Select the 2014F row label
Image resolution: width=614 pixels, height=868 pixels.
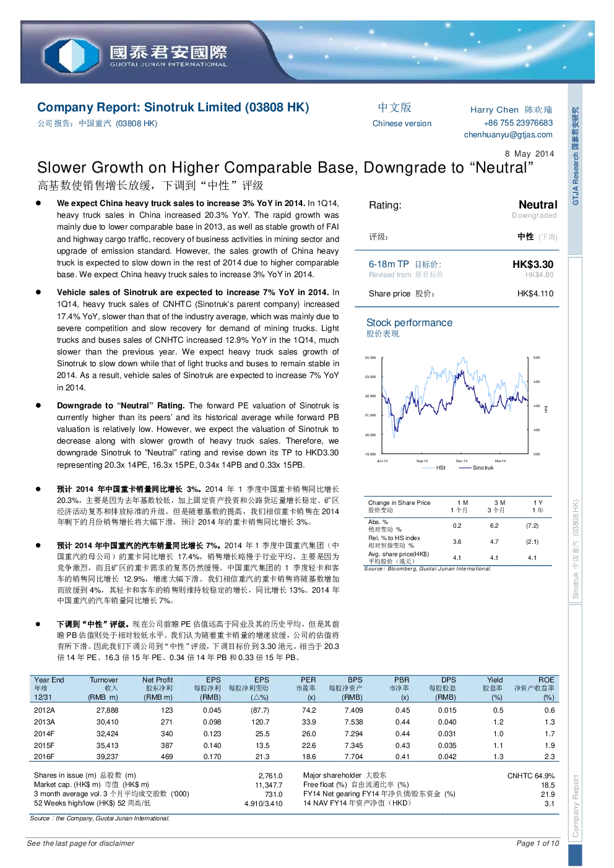[x=44, y=734]
